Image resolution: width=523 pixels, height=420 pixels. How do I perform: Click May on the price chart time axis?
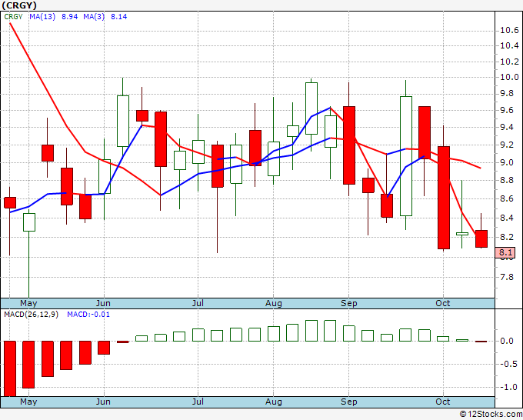coord(28,303)
